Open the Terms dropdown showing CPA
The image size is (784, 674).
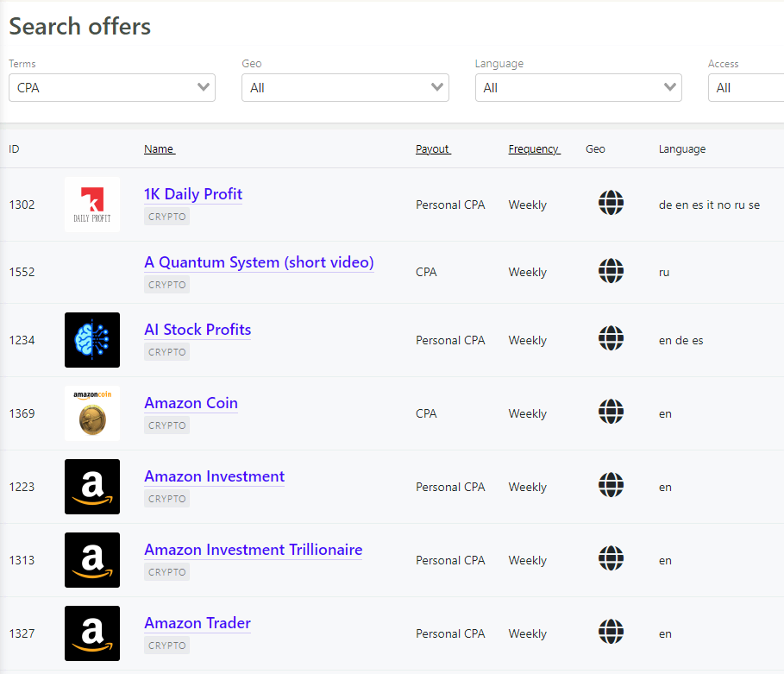point(111,87)
